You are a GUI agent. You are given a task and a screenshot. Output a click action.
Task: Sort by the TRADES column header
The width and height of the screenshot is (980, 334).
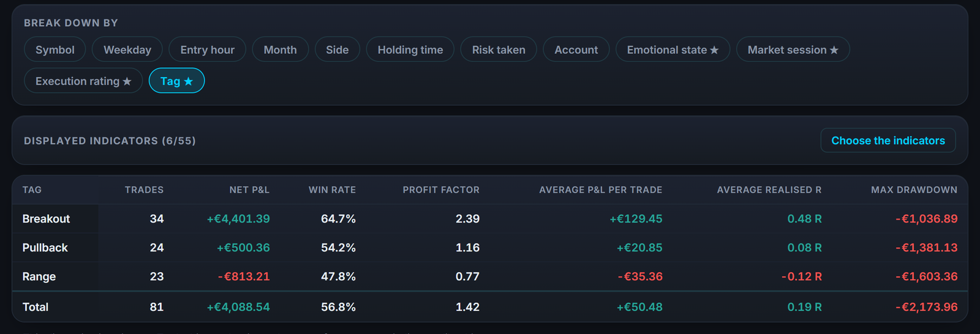tap(144, 190)
